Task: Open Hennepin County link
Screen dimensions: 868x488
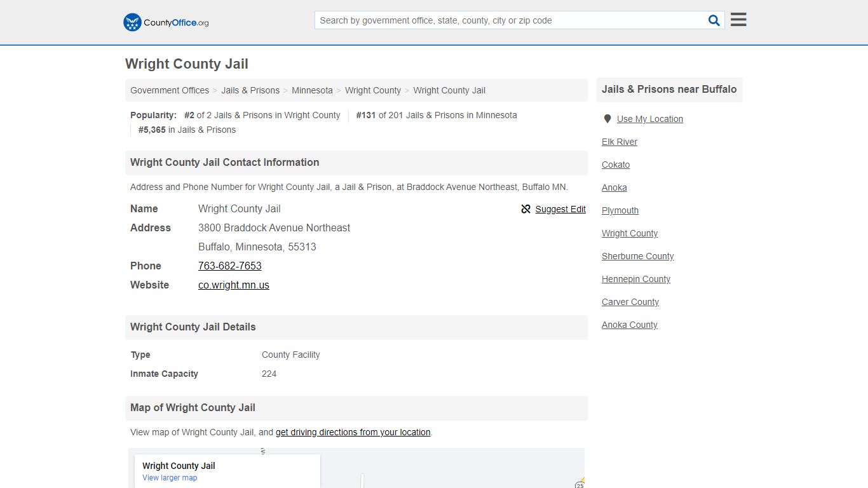Action: 636,279
